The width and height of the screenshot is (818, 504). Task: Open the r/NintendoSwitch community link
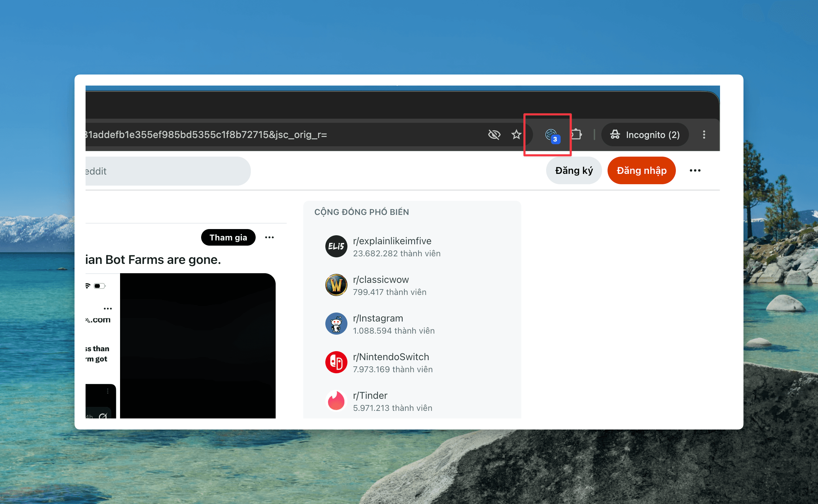coord(391,357)
